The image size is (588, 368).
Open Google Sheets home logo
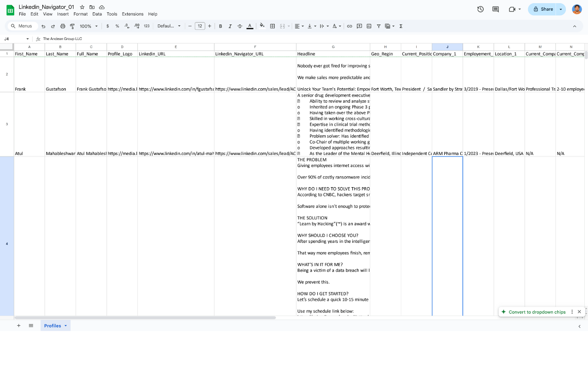pos(10,10)
